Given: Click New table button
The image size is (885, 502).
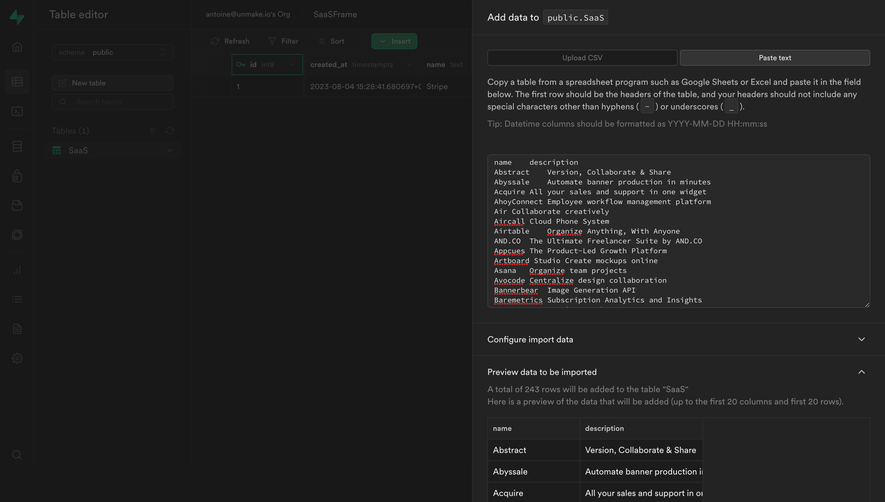Looking at the screenshot, I should point(112,83).
